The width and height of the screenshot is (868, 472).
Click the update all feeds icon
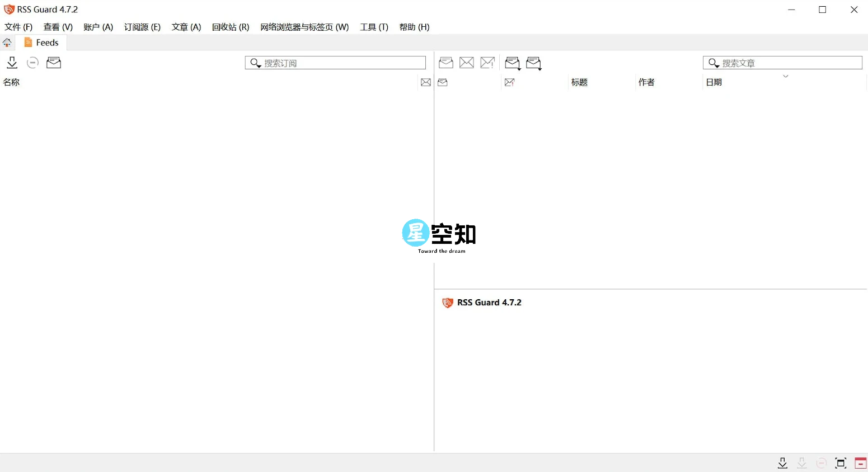coord(12,63)
